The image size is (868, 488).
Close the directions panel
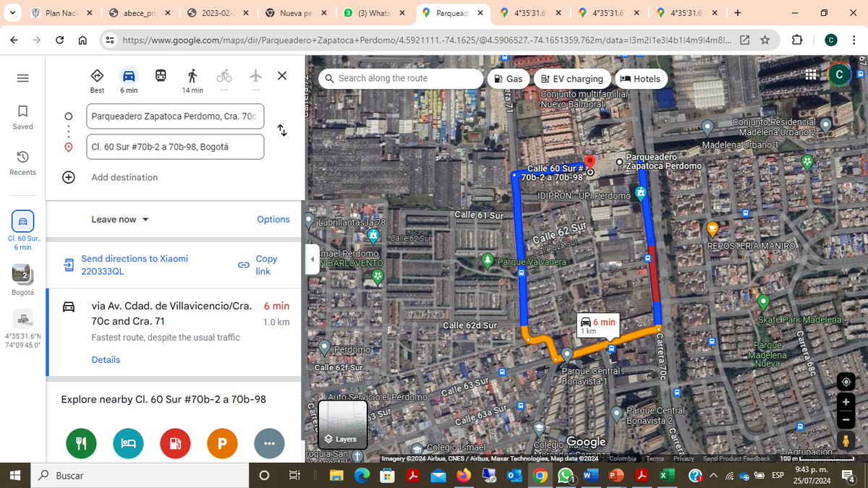pyautogui.click(x=282, y=75)
